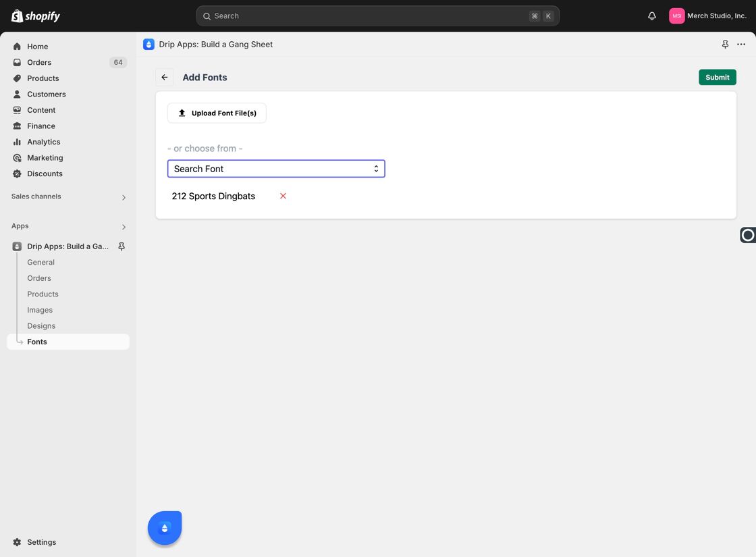756x557 pixels.
Task: Open Orders under Drip Apps
Action: pos(39,278)
